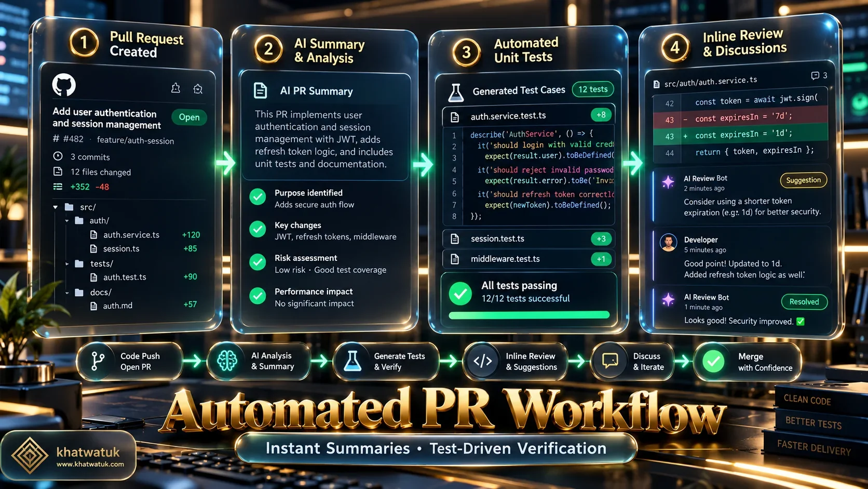The width and height of the screenshot is (868, 489).
Task: Click the +1 badge on middleware.test.ts
Action: click(601, 259)
